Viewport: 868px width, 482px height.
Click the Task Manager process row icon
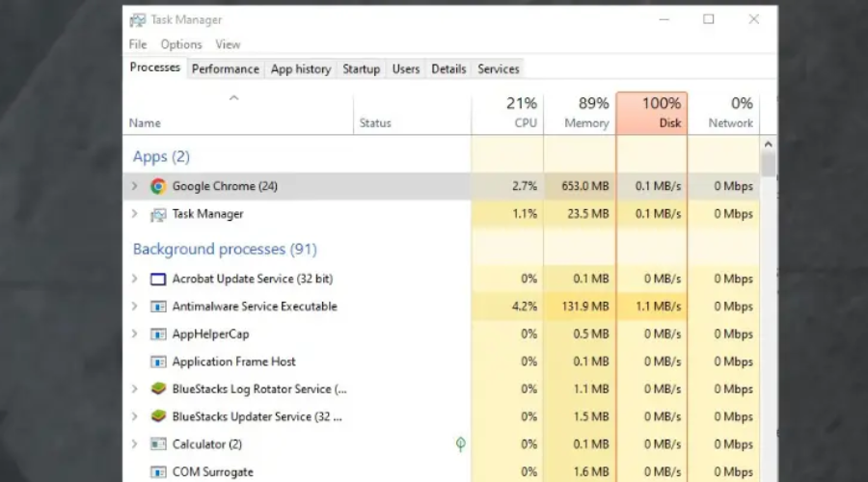point(158,214)
